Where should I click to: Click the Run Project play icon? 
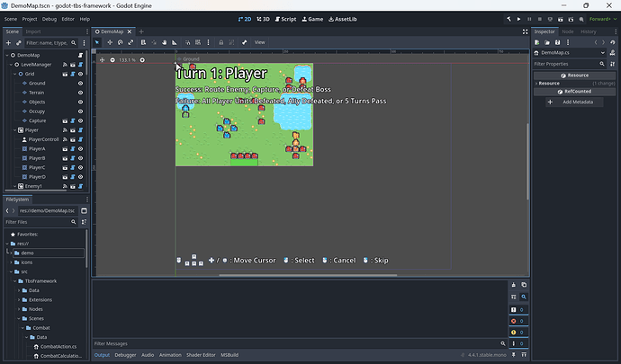(519, 18)
